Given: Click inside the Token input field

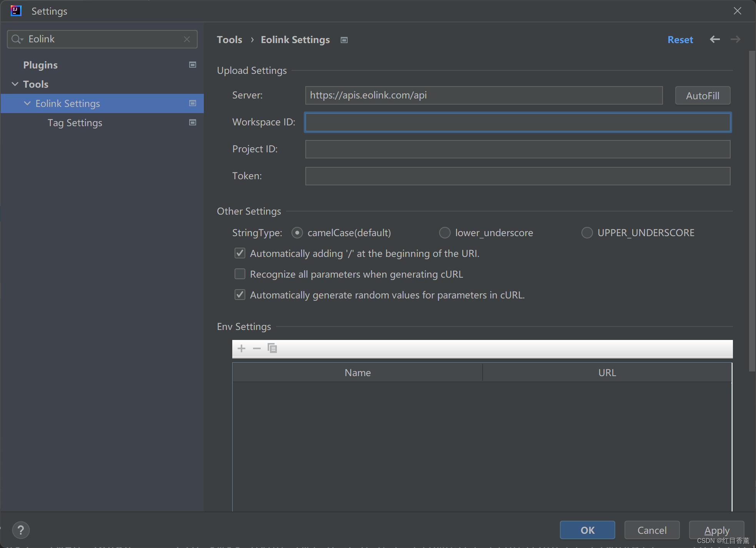Looking at the screenshot, I should (x=517, y=176).
